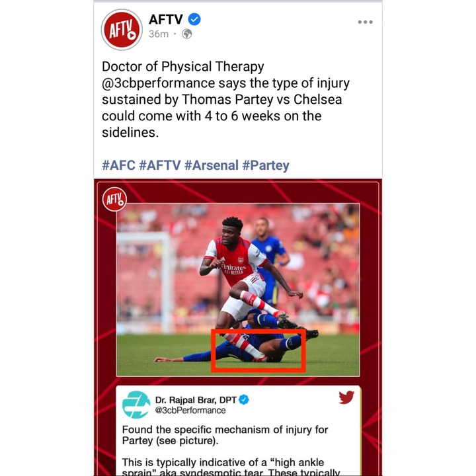Click the post text about Thomas Partey injury
Viewport: 476px width, 476px height.
225,99
